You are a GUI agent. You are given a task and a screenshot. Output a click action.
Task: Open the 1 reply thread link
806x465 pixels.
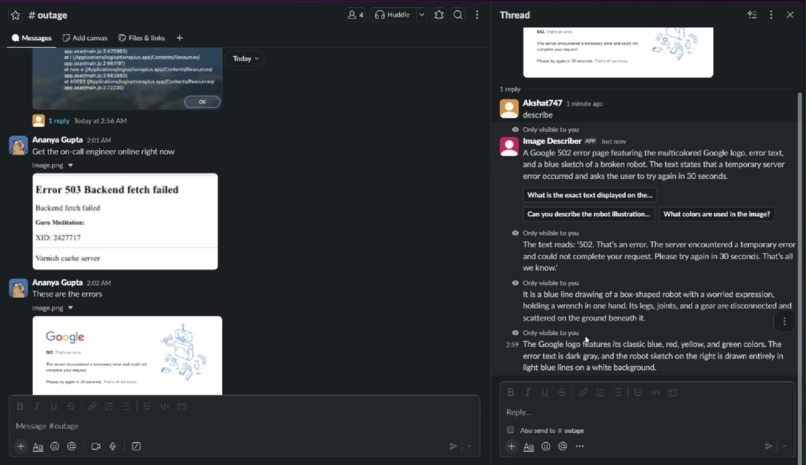click(59, 121)
